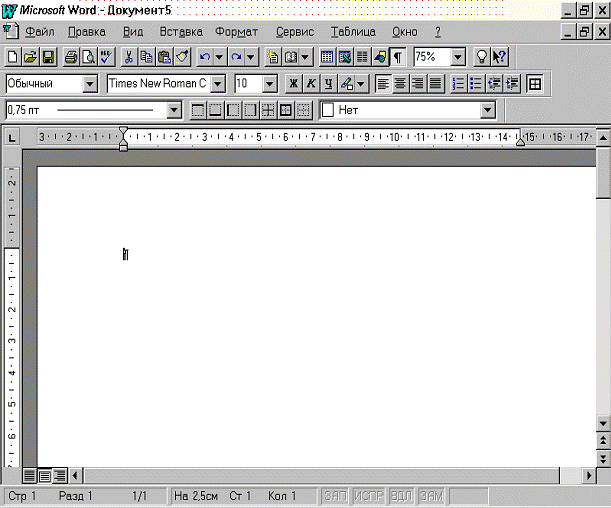
Task: Click the Print printer icon
Action: coord(71,57)
